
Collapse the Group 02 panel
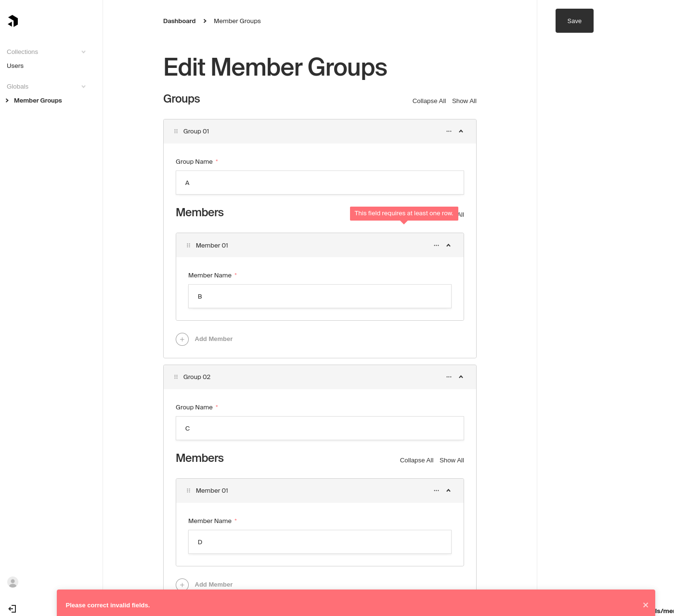point(461,377)
